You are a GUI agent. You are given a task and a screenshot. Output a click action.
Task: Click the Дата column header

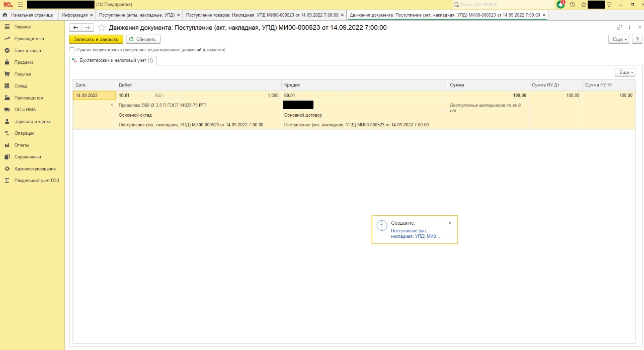tap(95, 85)
